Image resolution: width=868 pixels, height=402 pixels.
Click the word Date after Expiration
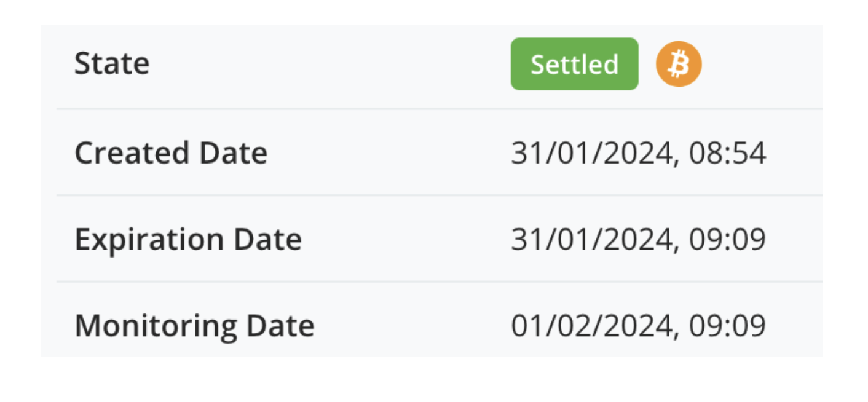pyautogui.click(x=267, y=240)
